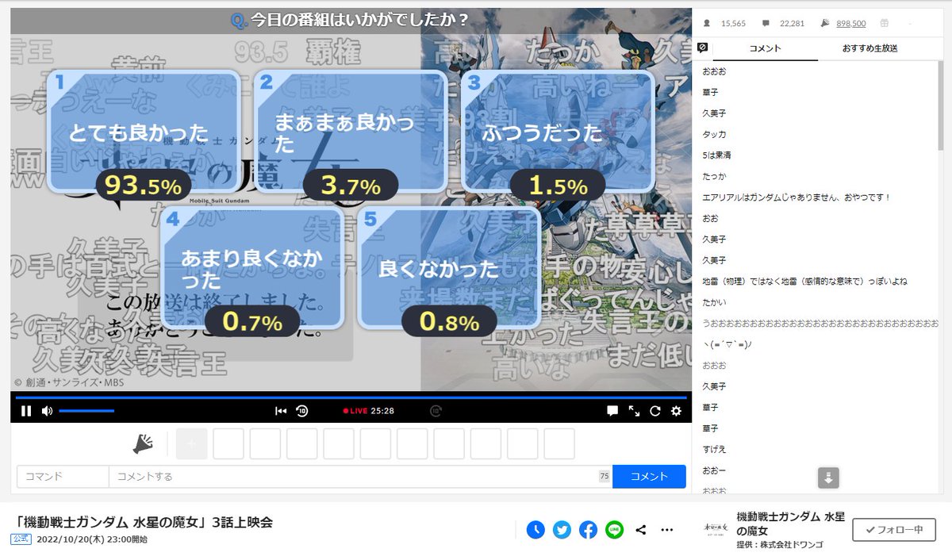Click the broadcast title 3話上映会
Screen dimensions: 952x560
[x=144, y=522]
